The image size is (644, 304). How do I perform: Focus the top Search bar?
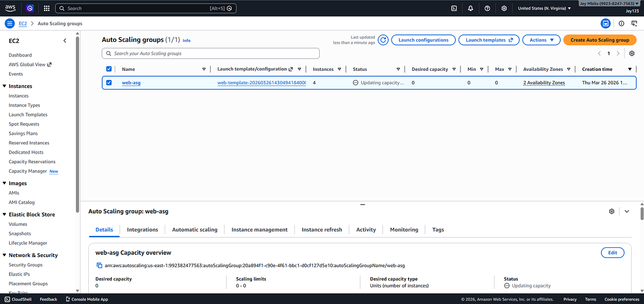(146, 8)
